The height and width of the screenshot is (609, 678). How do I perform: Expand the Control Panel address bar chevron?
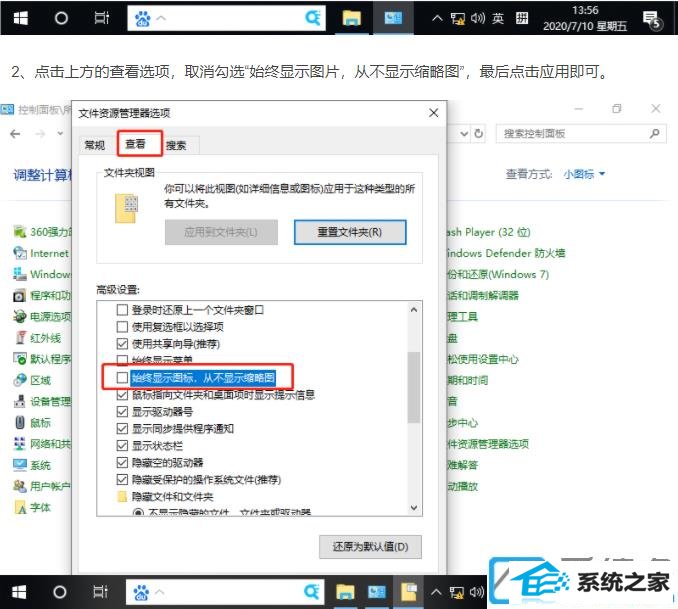coord(464,134)
